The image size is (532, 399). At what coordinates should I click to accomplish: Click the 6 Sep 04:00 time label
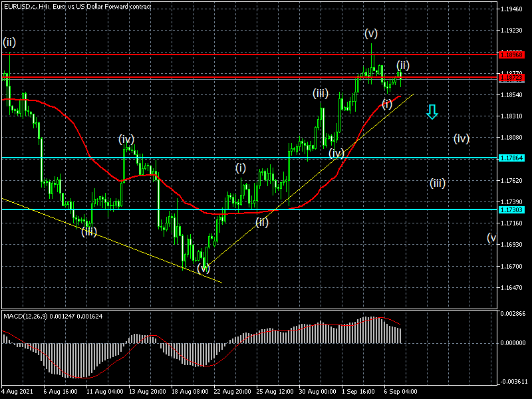401,392
